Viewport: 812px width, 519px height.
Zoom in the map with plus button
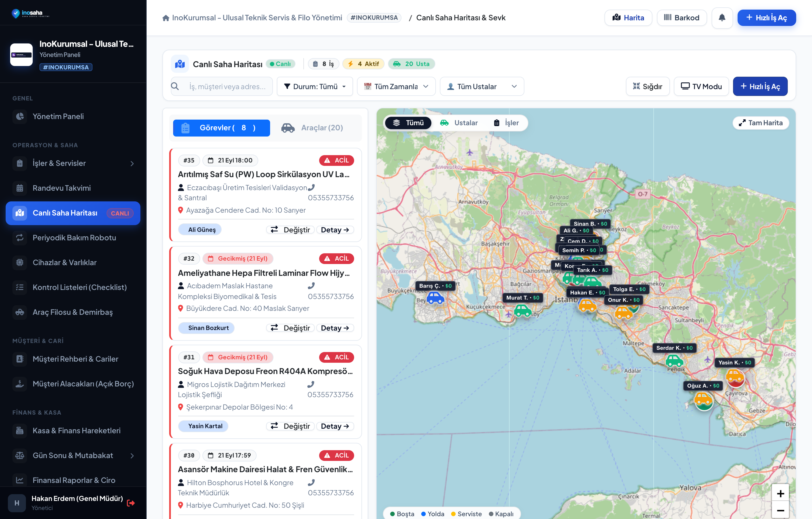click(780, 494)
